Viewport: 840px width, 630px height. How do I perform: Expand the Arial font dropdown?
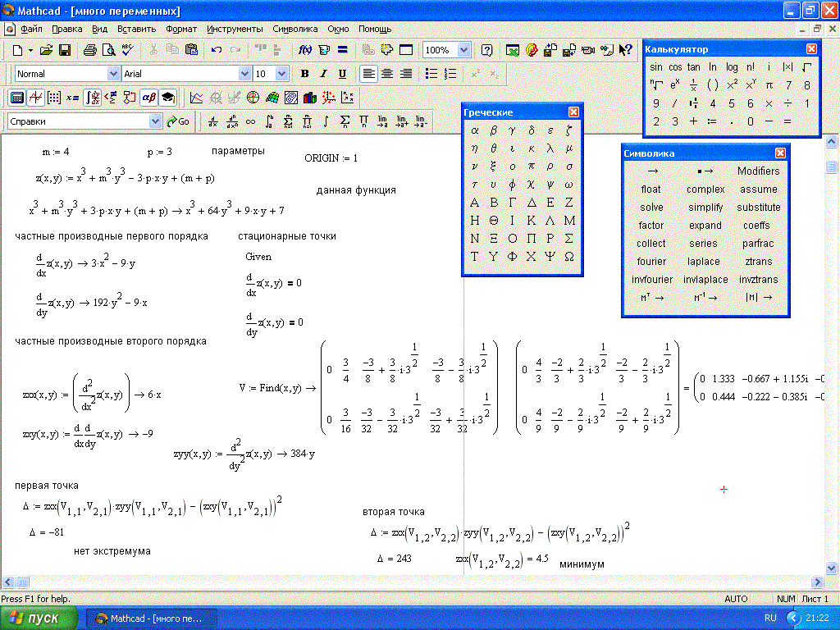coord(244,74)
